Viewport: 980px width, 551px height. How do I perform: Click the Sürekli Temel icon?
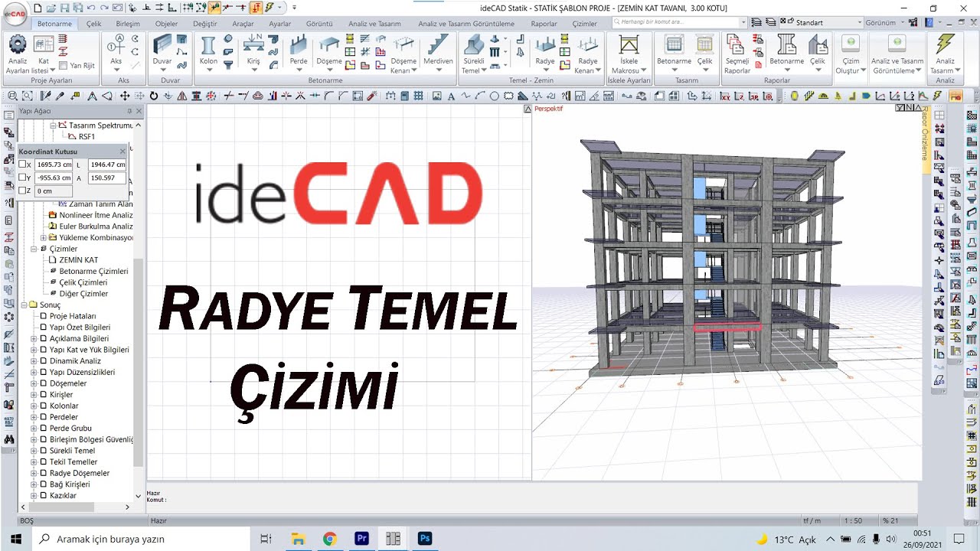(474, 44)
